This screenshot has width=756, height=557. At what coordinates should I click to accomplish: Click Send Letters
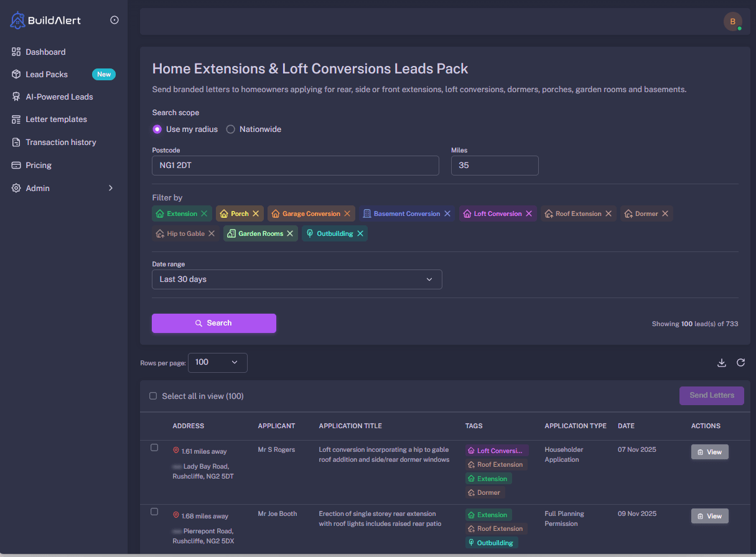coord(711,396)
